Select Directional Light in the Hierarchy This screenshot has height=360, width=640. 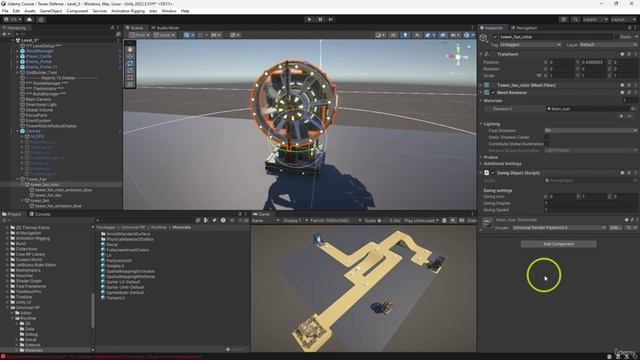click(41, 104)
